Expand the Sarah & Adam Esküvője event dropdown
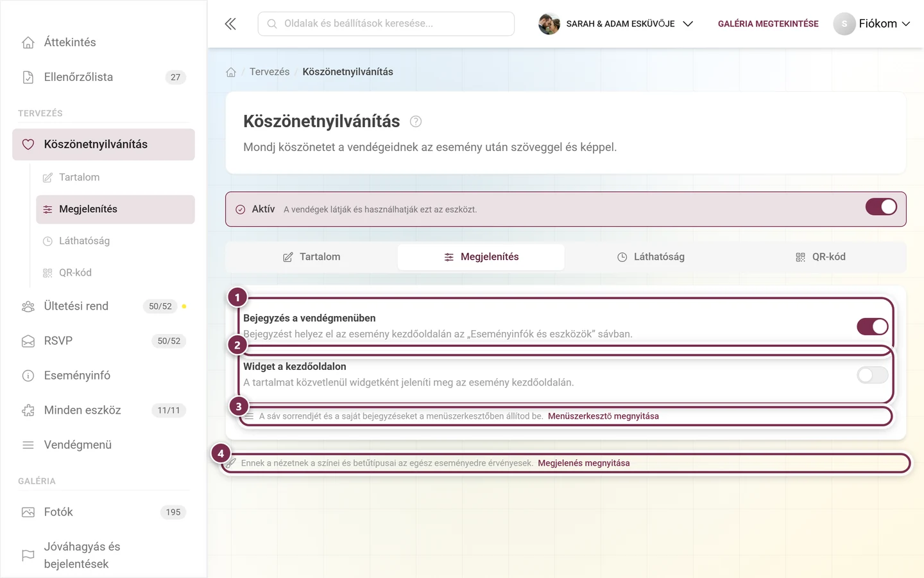This screenshot has height=578, width=924. tap(616, 24)
